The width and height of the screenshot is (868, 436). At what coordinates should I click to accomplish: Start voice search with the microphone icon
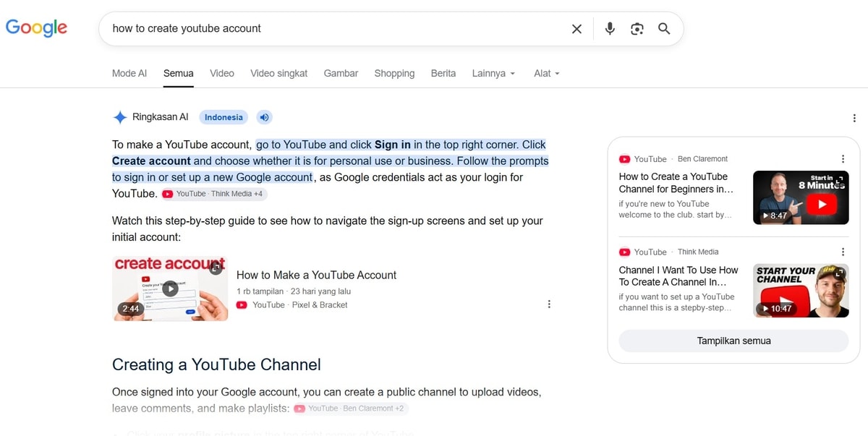tap(610, 29)
